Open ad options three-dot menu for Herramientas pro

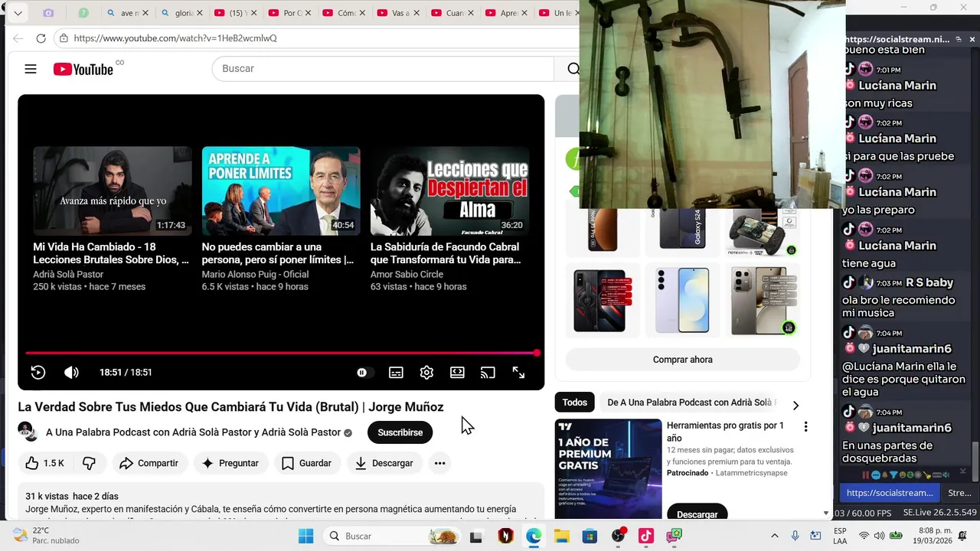[805, 426]
